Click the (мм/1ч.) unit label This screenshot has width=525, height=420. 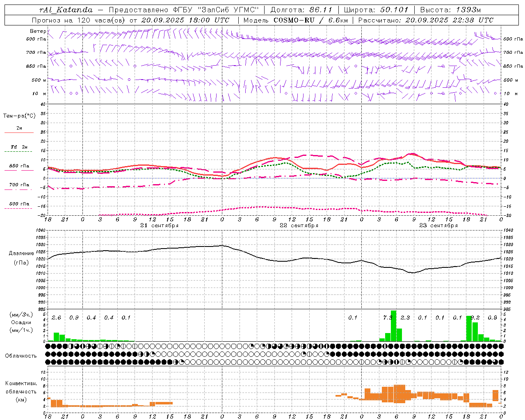21,330
